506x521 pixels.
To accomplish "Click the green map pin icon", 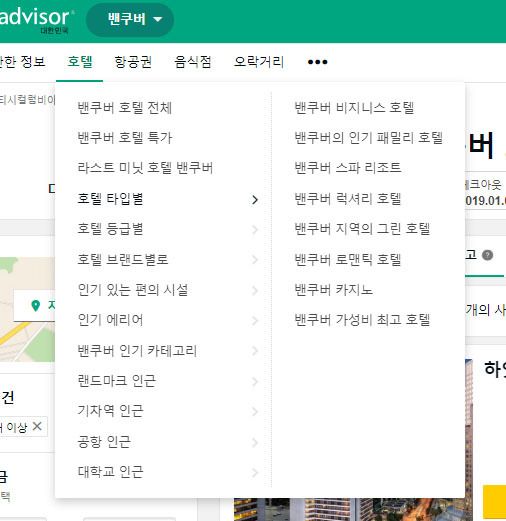I will point(35,305).
